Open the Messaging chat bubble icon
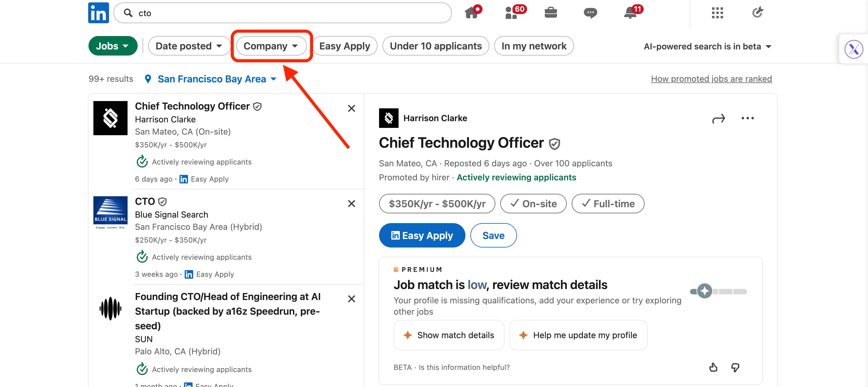The width and height of the screenshot is (868, 387). (590, 13)
